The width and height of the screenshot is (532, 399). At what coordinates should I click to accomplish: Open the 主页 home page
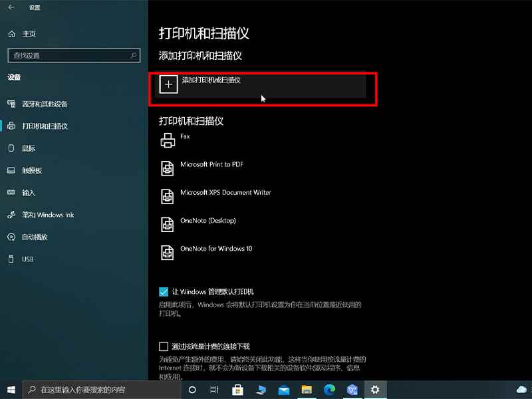(x=29, y=34)
